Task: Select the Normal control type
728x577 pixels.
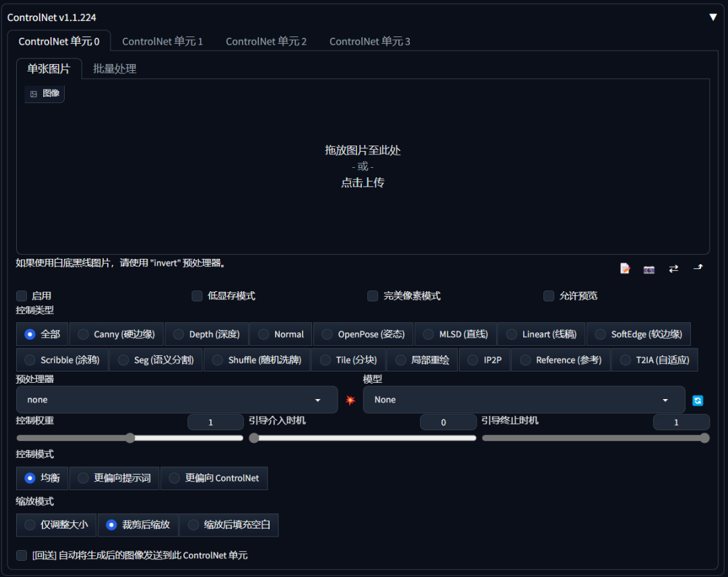Action: tap(280, 334)
